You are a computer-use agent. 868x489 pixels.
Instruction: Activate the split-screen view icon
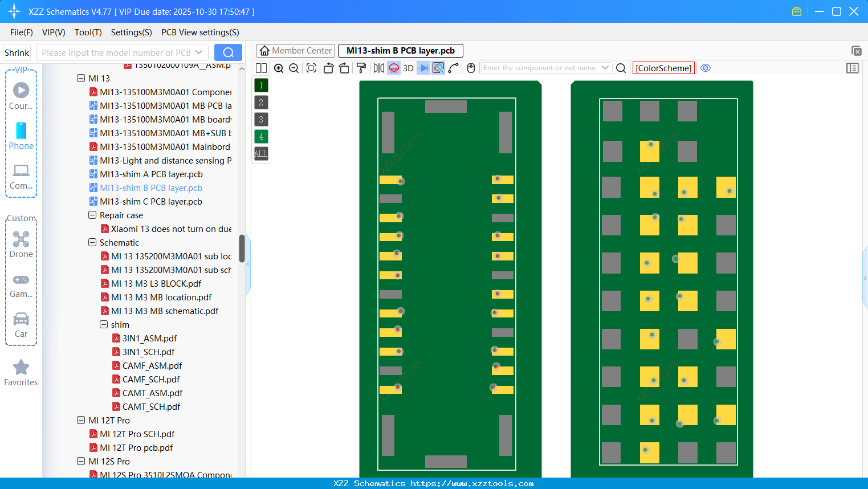tap(261, 68)
